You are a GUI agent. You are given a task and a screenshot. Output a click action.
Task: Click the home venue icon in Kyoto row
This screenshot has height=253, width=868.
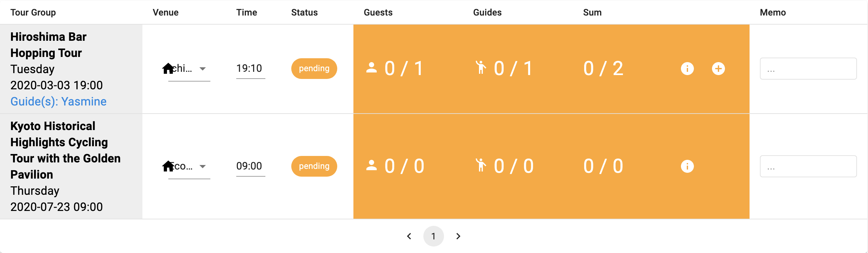[x=168, y=166]
